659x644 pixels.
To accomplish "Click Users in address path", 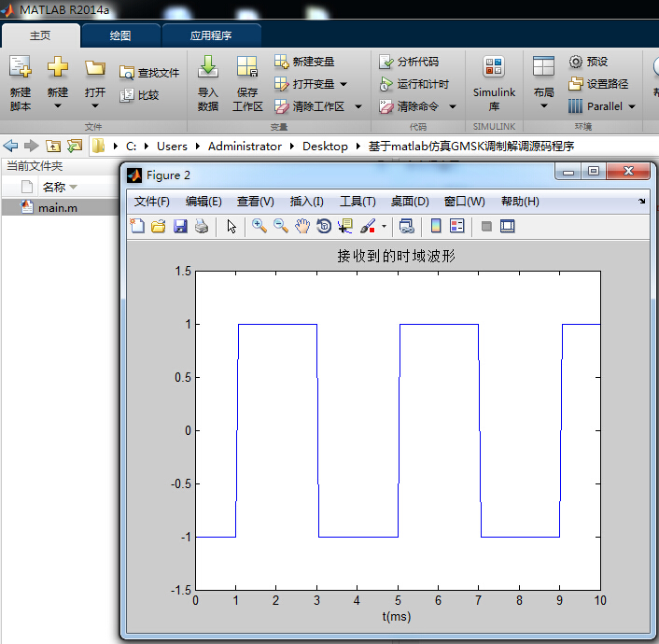I will [172, 146].
